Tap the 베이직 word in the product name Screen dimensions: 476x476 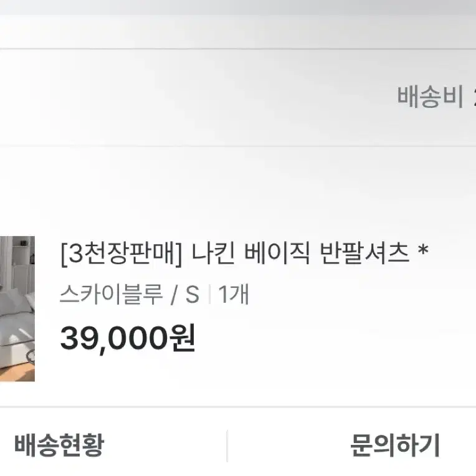click(277, 254)
